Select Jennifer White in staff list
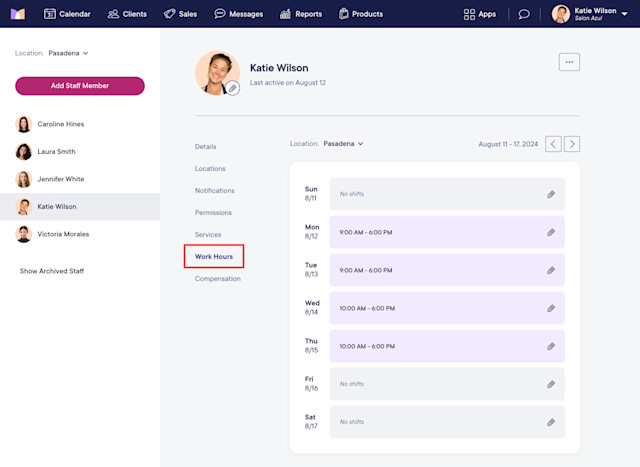This screenshot has height=467, width=640. click(x=80, y=179)
